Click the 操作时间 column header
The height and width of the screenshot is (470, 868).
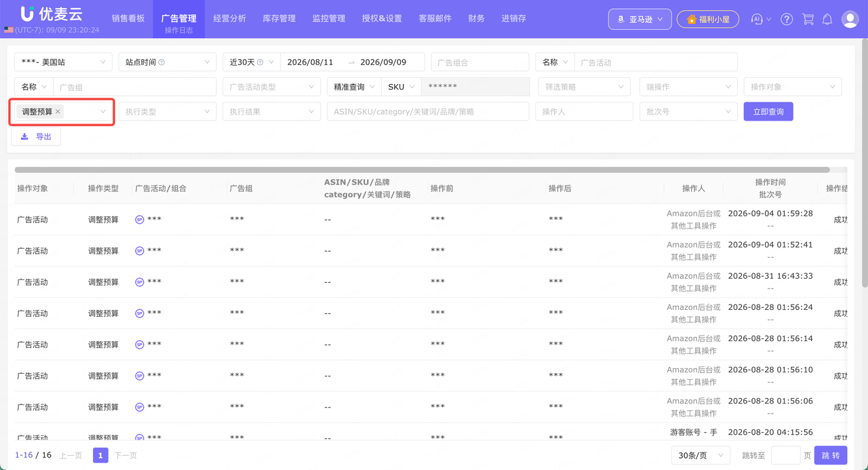pos(770,182)
